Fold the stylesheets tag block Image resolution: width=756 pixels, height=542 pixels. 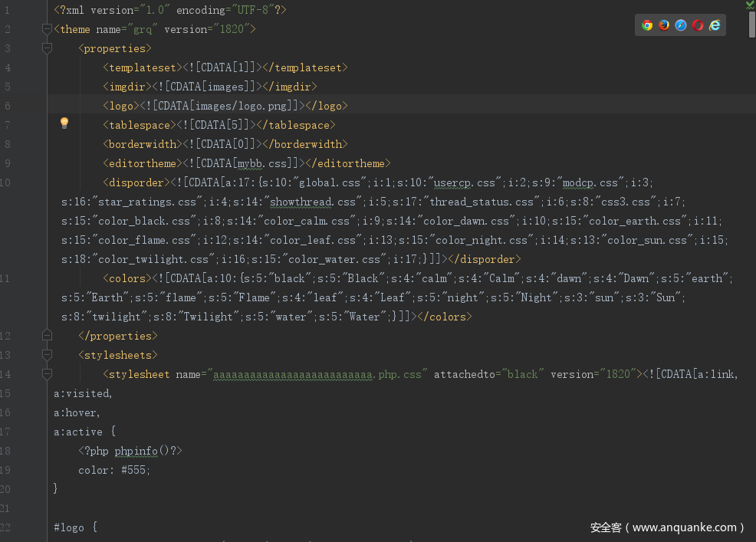[47, 355]
